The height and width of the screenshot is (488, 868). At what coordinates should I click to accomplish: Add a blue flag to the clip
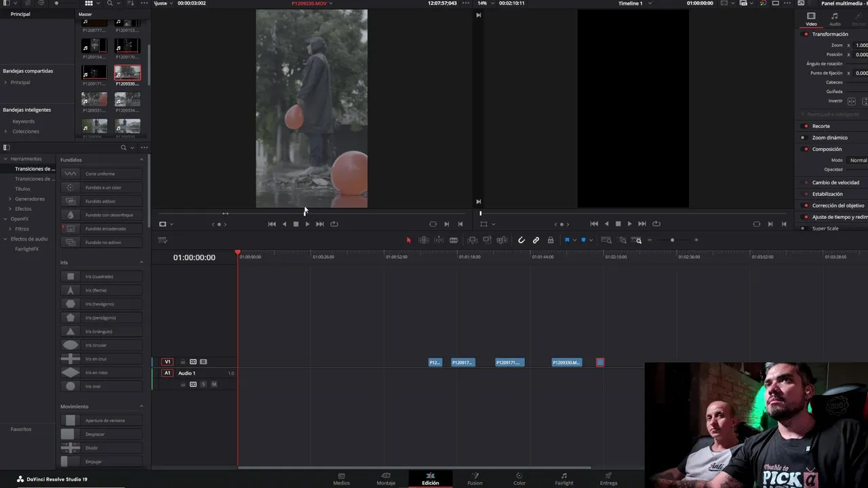click(x=567, y=240)
